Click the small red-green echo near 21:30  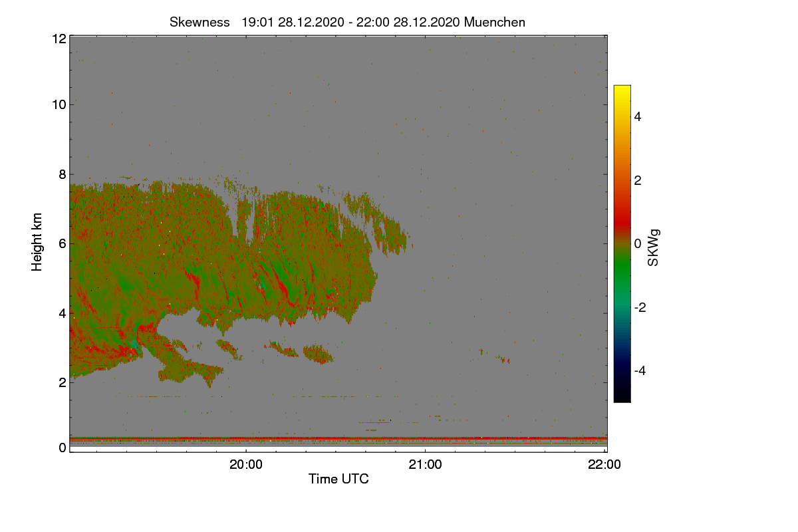click(503, 359)
